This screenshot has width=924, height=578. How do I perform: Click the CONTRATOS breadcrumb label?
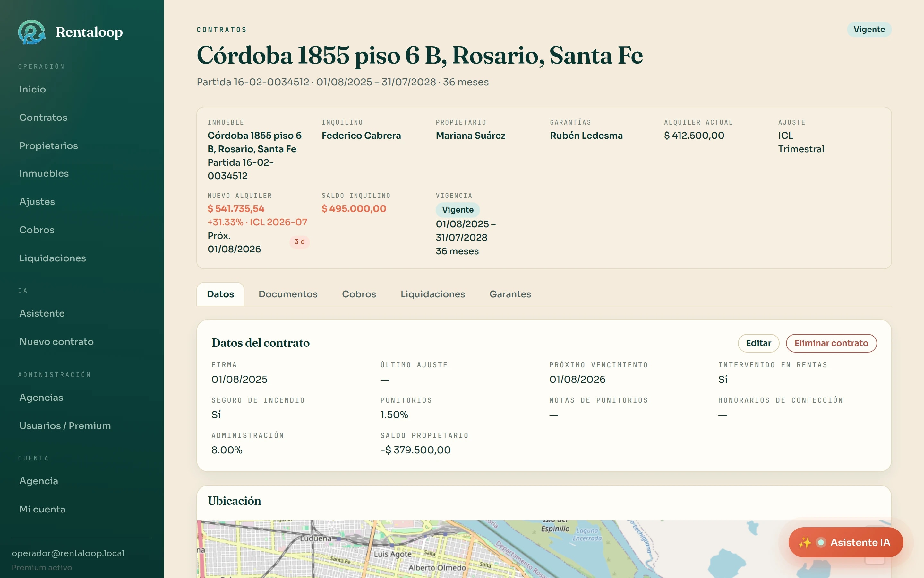click(x=222, y=30)
